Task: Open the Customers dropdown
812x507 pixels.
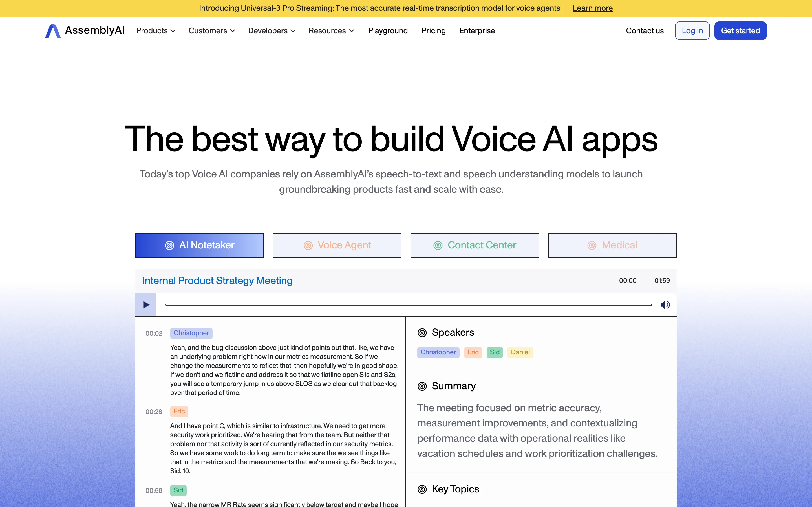Action: pos(212,31)
